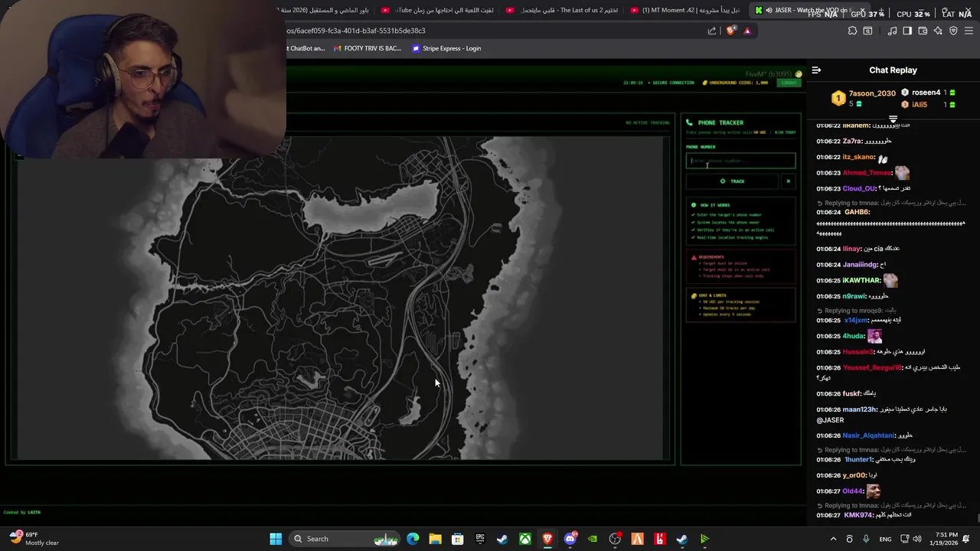Click the TRACK button in Phone Tracker

[733, 181]
